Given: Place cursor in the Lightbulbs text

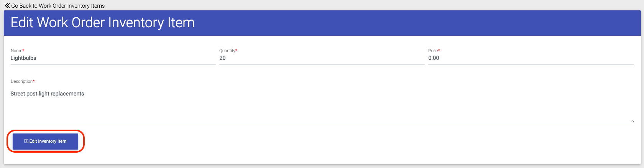Looking at the screenshot, I should [x=23, y=58].
